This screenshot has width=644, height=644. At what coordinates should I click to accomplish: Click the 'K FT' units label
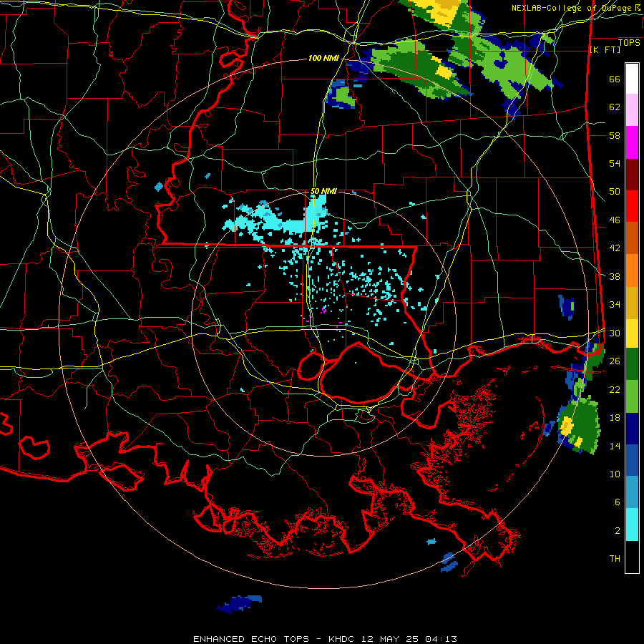605,50
